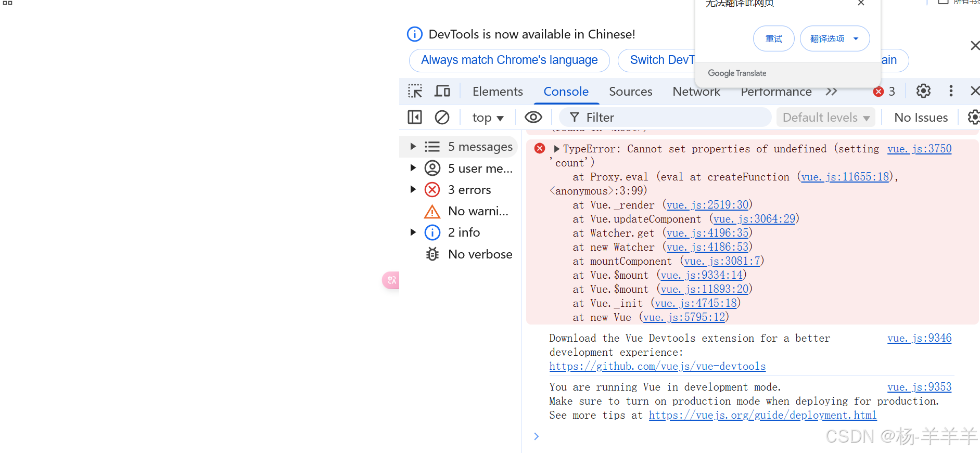Activate the inspect element picker icon

(x=415, y=92)
